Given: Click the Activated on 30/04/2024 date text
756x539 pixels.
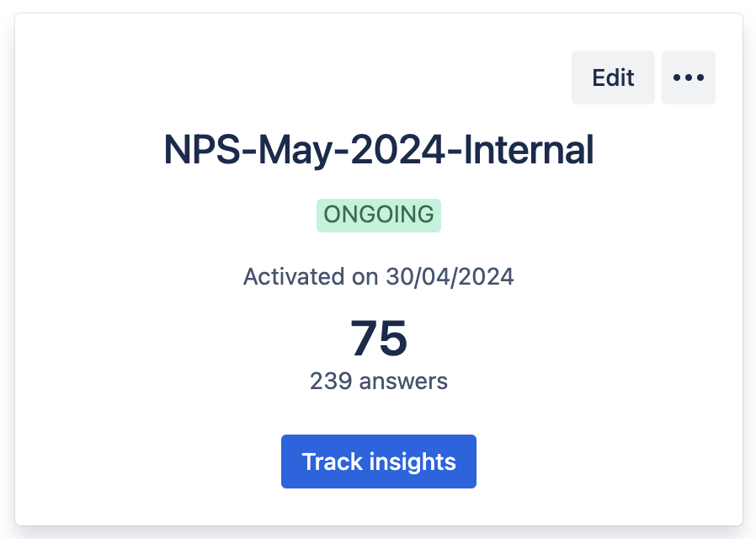Looking at the screenshot, I should (x=379, y=276).
